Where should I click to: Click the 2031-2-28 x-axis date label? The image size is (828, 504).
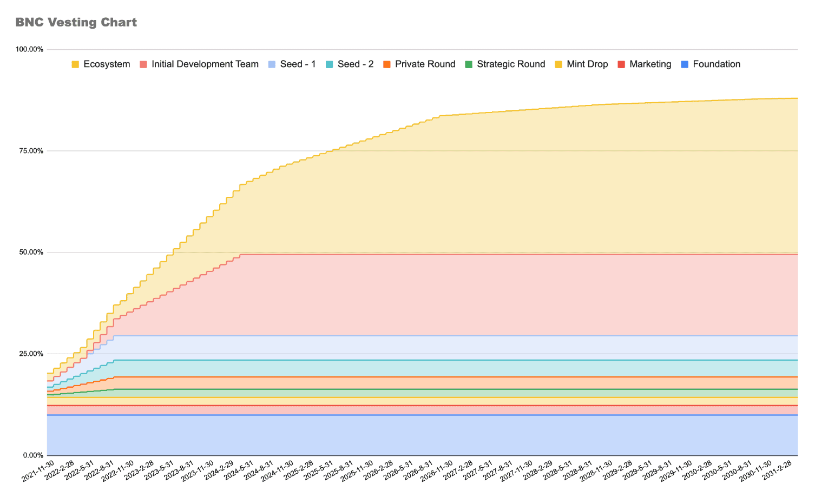point(777,471)
